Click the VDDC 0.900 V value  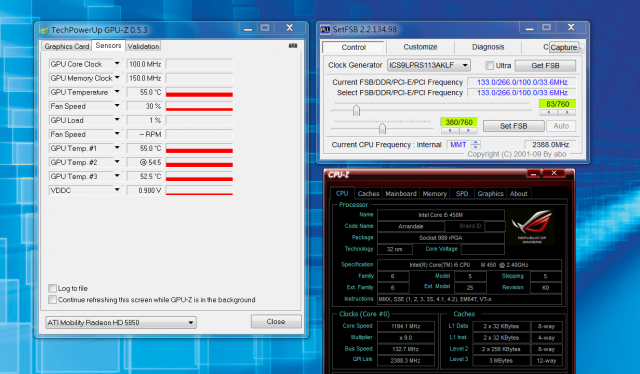[x=144, y=190]
